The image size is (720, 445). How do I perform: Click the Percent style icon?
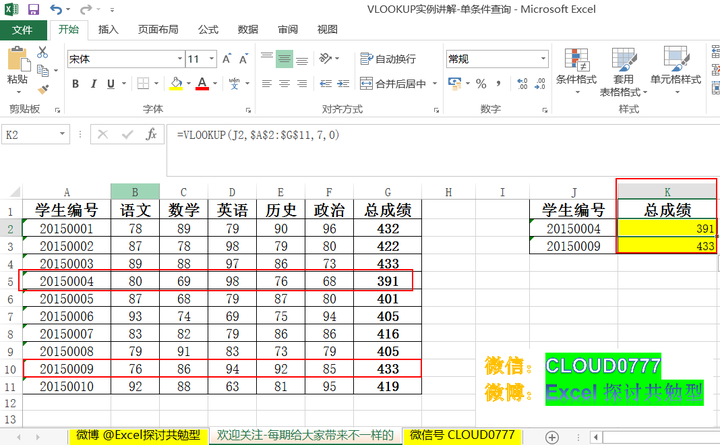coord(481,84)
